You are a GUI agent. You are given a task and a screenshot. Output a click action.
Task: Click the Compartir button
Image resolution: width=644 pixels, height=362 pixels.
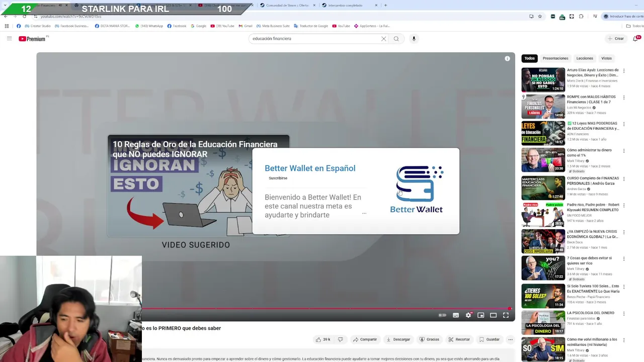pos(365,339)
